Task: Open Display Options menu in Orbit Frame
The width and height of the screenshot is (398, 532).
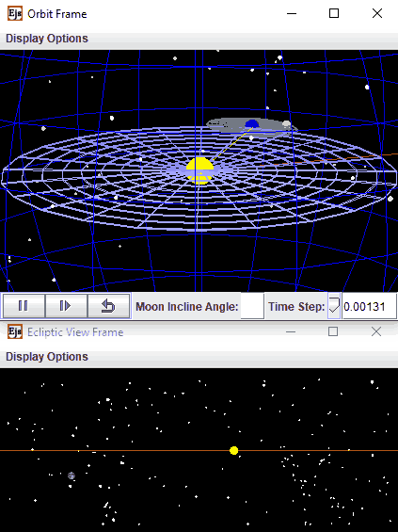Action: [x=47, y=39]
